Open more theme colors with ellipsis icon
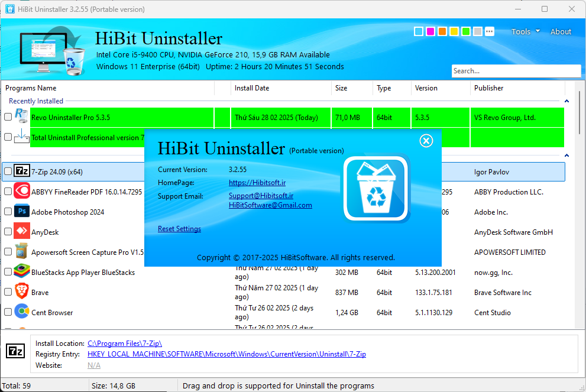The image size is (586, 392). point(490,31)
